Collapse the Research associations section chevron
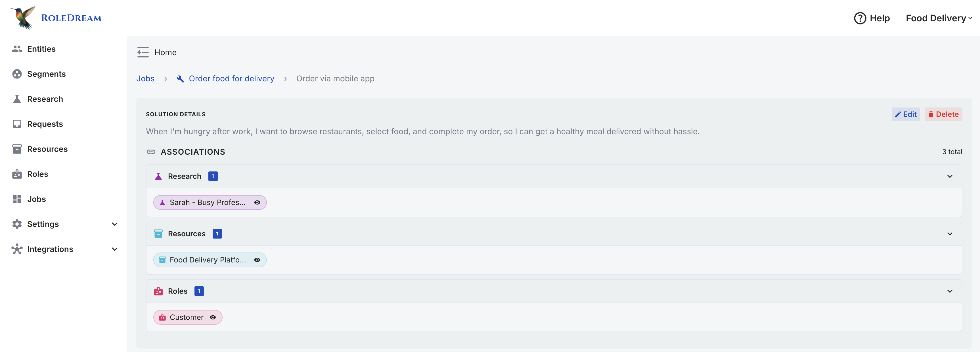This screenshot has width=980, height=352. [x=950, y=176]
